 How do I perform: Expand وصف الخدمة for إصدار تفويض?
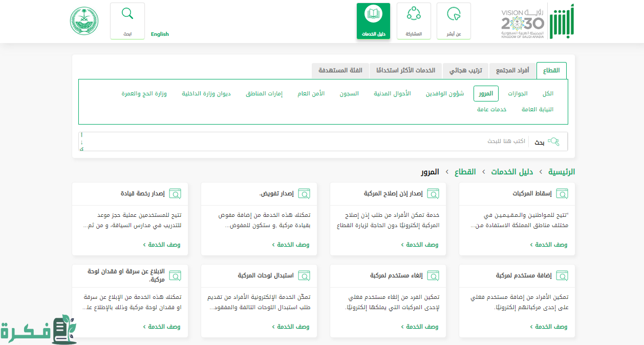point(290,245)
